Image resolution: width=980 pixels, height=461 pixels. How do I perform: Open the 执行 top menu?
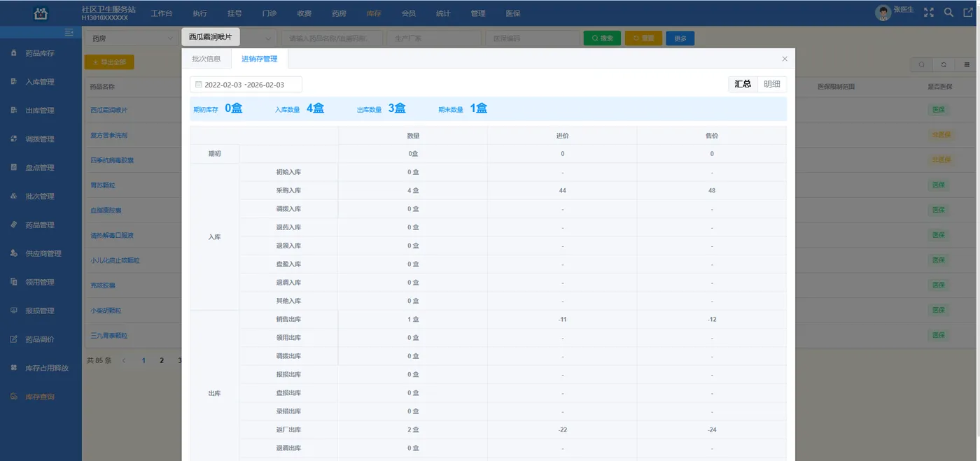(200, 13)
